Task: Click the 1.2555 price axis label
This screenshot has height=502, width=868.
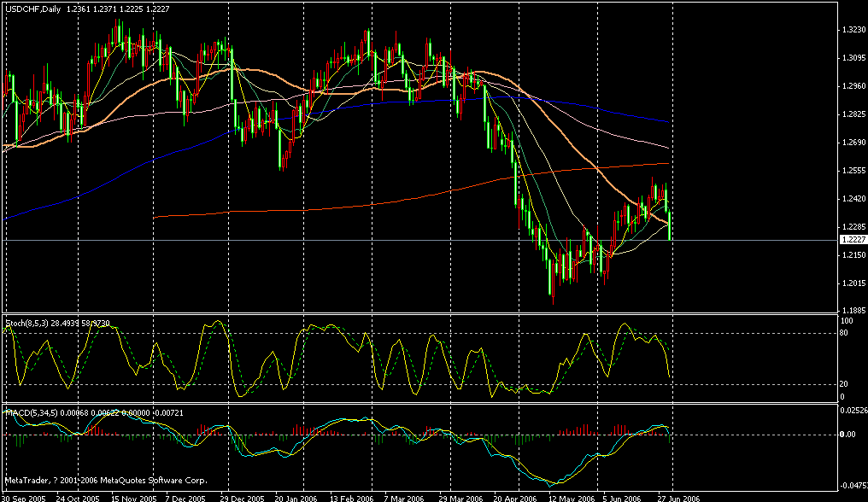Action: 853,171
